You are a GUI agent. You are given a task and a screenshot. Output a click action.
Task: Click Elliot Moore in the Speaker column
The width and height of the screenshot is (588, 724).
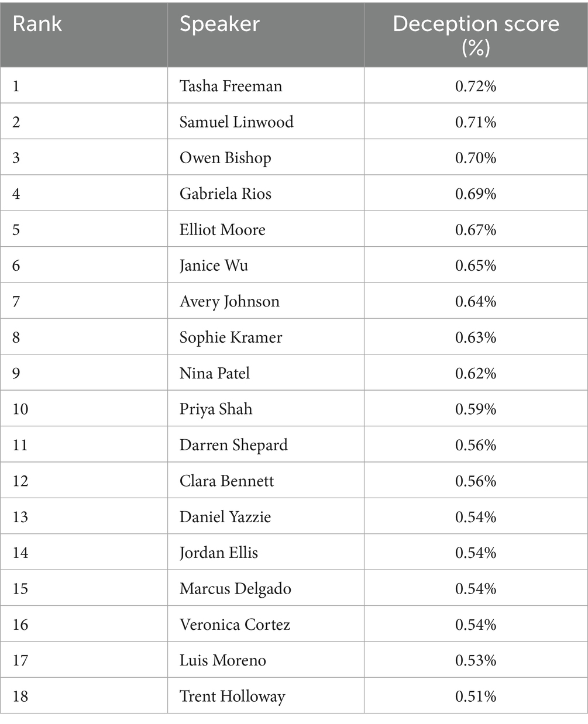(222, 230)
